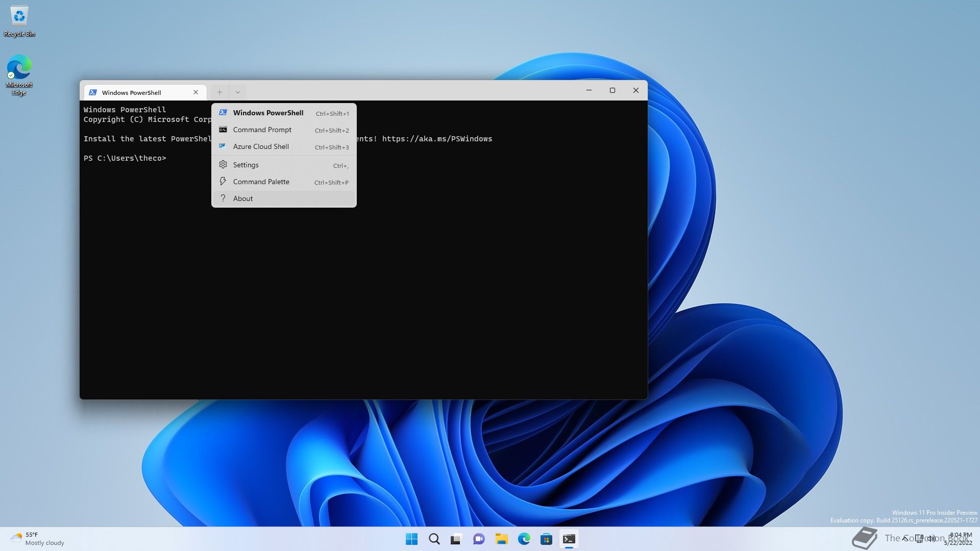Open the Command Palette entry
980x551 pixels.
284,182
